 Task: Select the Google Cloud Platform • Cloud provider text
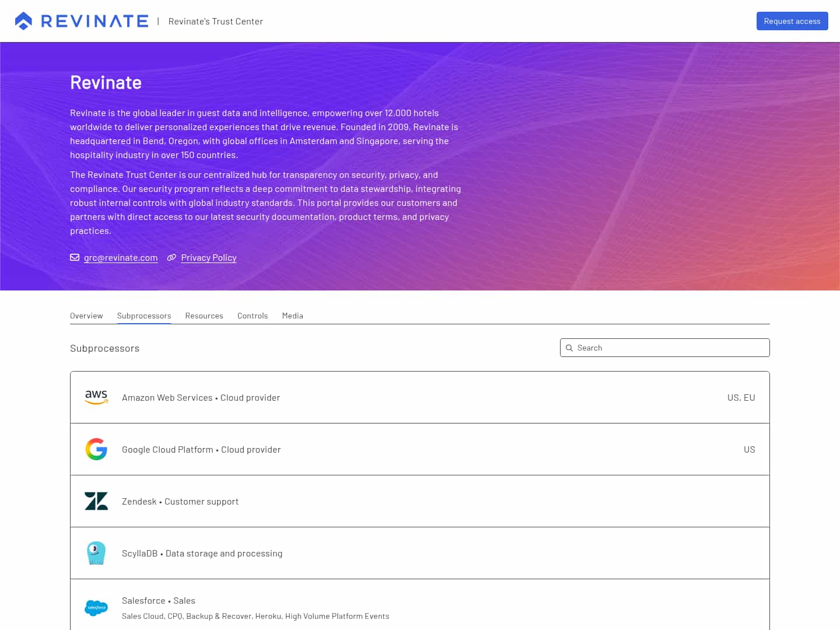201,450
